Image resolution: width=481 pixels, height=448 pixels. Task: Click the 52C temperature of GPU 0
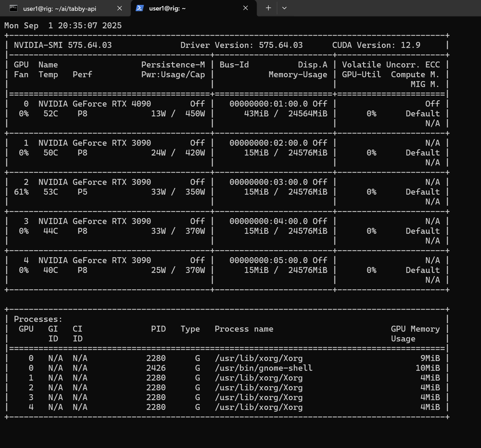[51, 114]
